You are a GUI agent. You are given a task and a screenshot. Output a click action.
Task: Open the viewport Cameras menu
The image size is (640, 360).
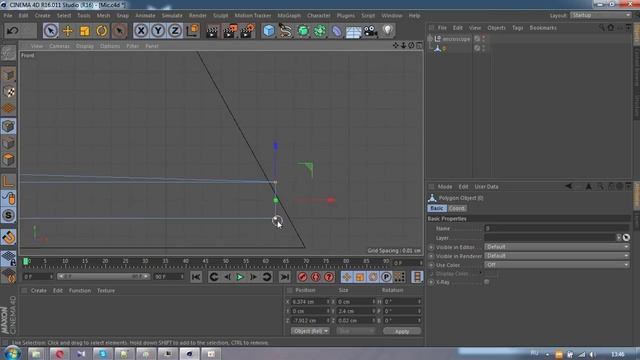tap(59, 46)
